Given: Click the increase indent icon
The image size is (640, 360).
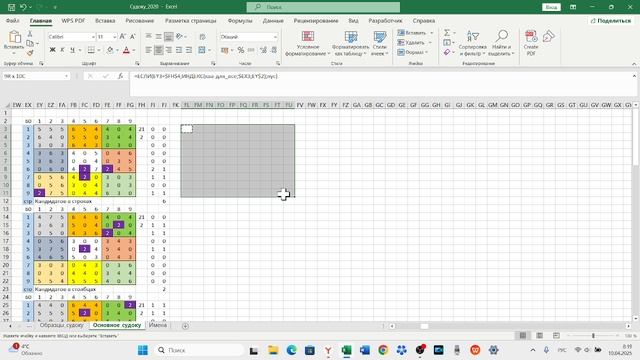Looking at the screenshot, I should point(189,50).
